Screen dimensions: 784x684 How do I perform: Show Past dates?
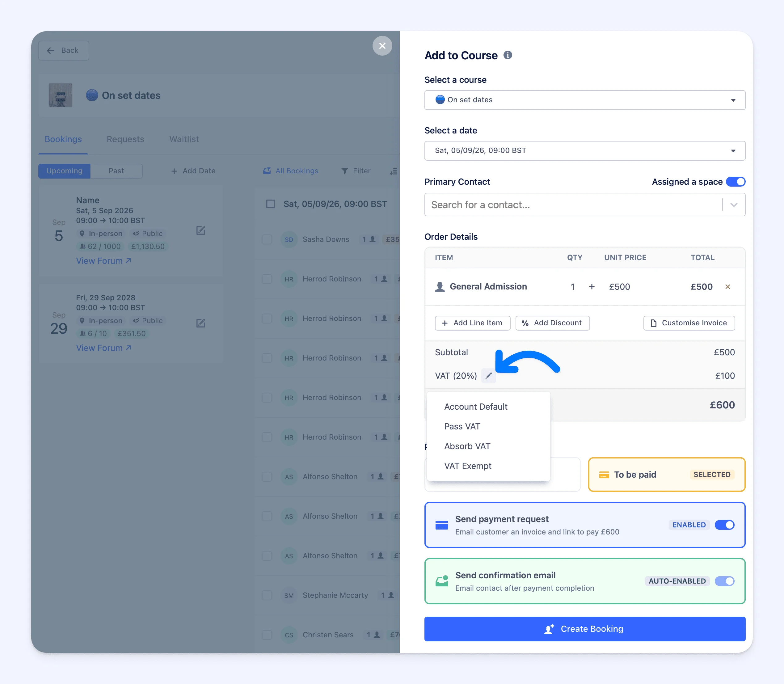tap(116, 171)
